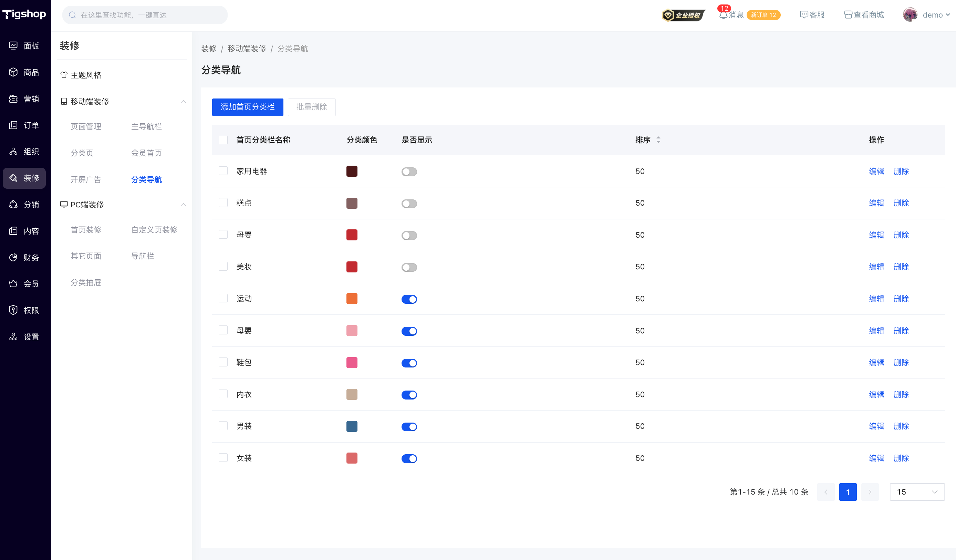Open 主导航栏 submenu item
Viewport: 956px width, 560px height.
tap(146, 126)
